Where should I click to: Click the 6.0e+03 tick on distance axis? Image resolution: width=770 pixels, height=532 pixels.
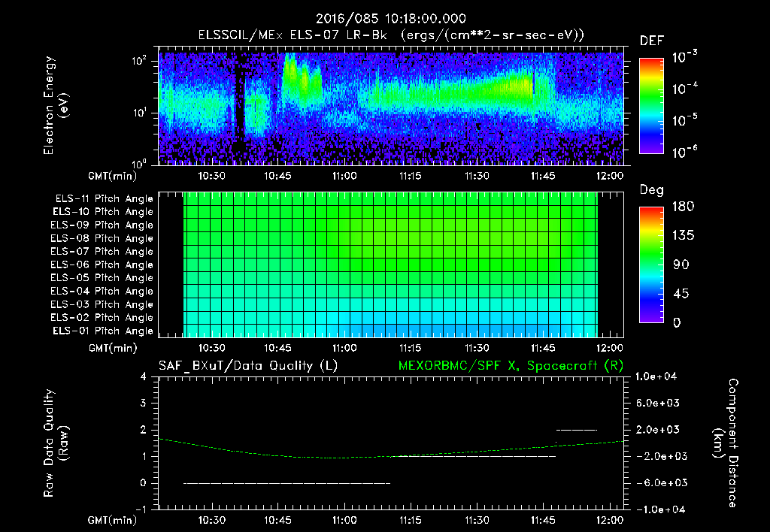658,403
